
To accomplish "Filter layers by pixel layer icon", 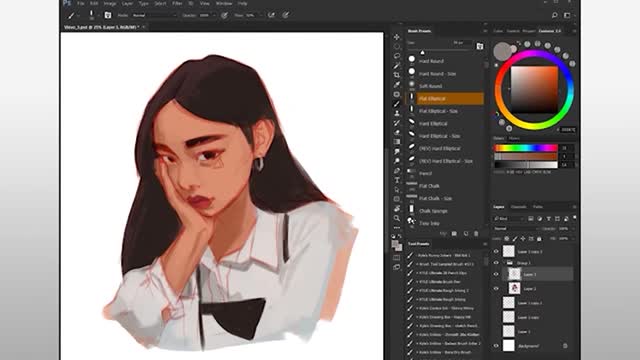I will coord(531,219).
